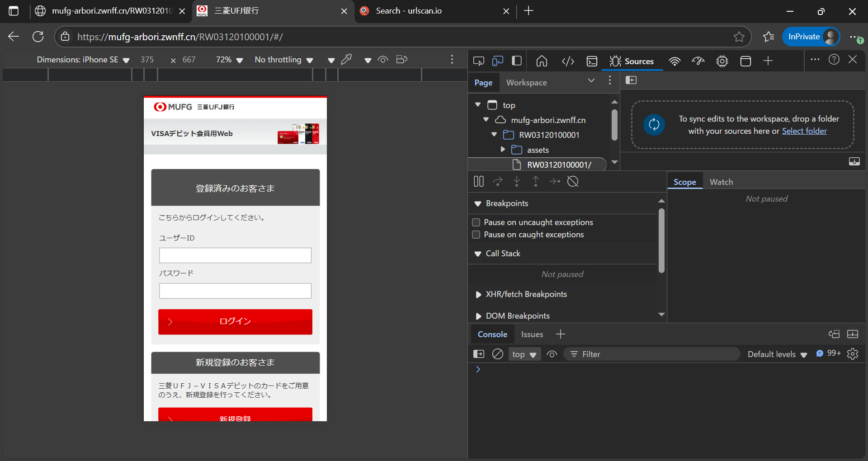
Task: Create live expression eye icon
Action: pyautogui.click(x=552, y=354)
